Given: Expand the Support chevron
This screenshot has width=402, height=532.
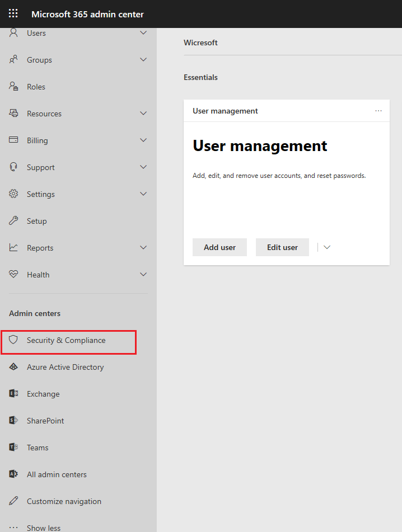Looking at the screenshot, I should coord(143,167).
